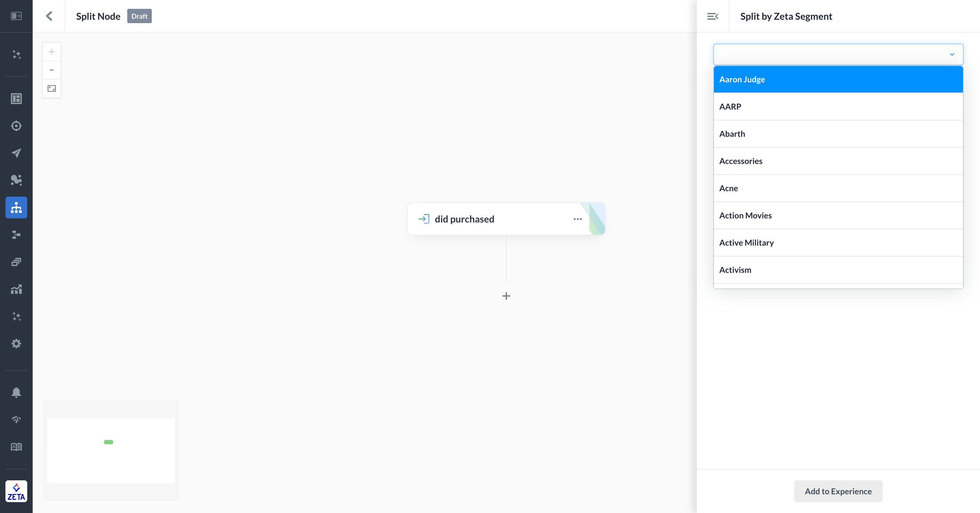The width and height of the screenshot is (980, 513).
Task: Zoom in on the canvas
Action: [x=52, y=52]
